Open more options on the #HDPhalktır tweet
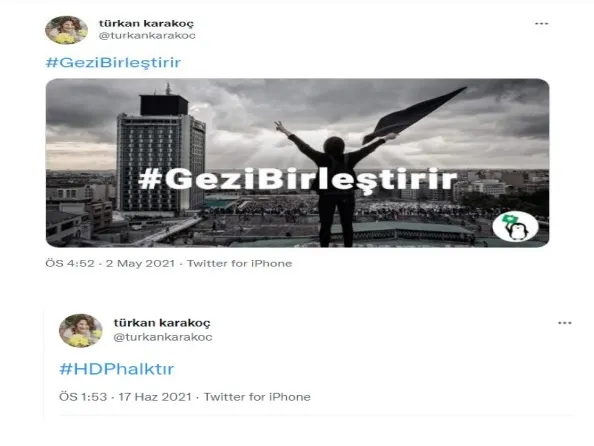Viewport: 594px width, 446px height. [564, 323]
